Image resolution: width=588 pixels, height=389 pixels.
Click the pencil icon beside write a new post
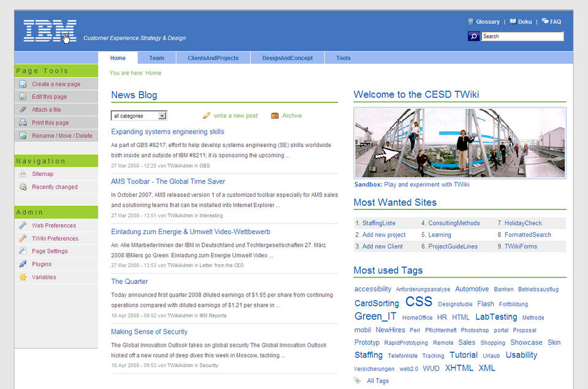coord(207,116)
